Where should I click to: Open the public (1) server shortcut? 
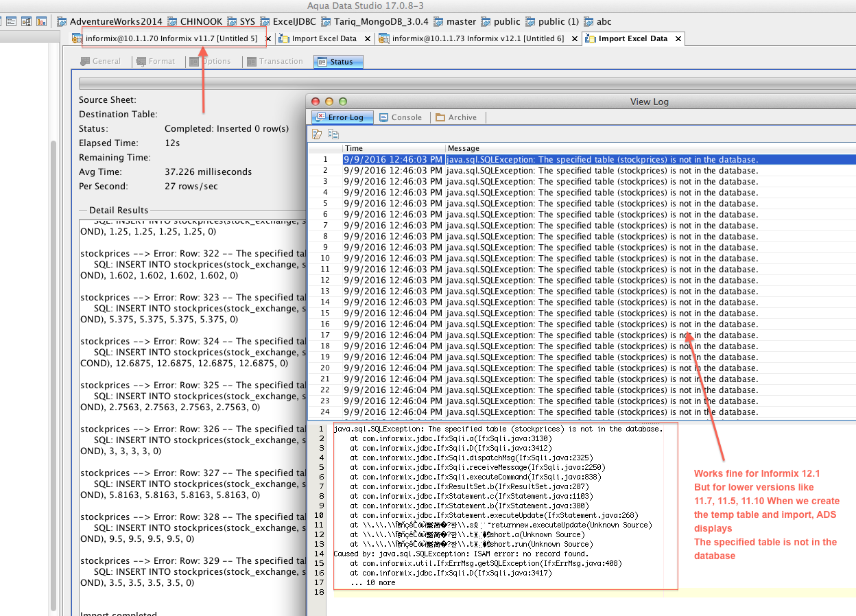552,21
